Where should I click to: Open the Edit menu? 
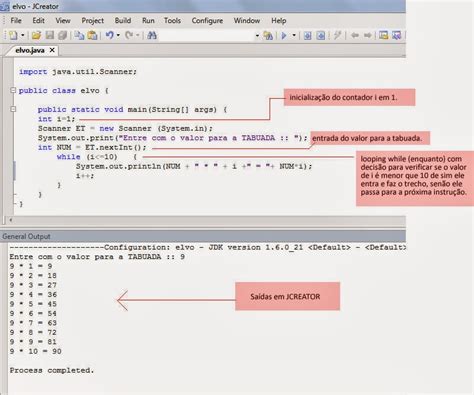(x=38, y=20)
